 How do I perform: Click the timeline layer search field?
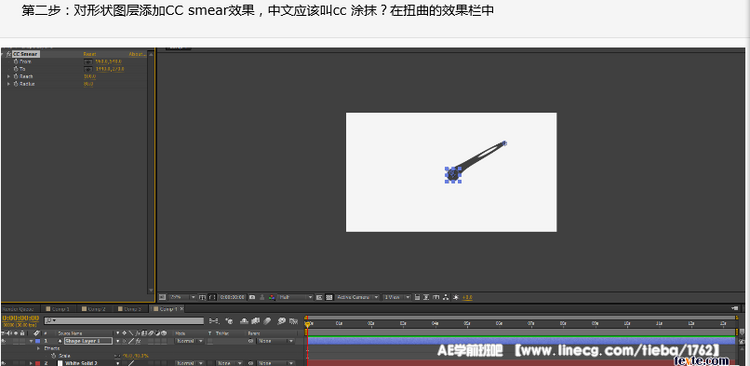click(124, 321)
